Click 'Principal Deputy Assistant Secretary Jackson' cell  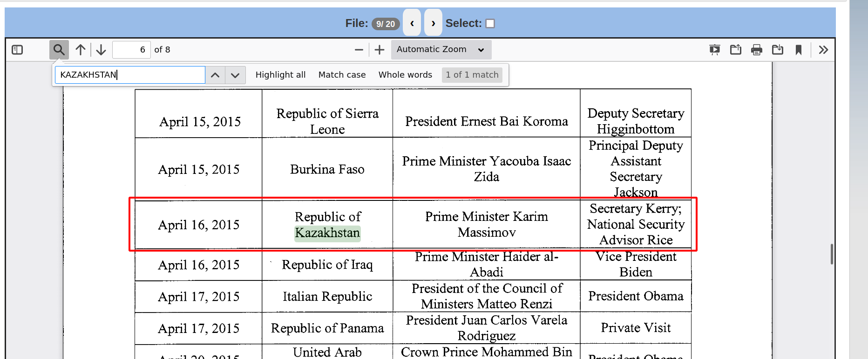point(636,169)
